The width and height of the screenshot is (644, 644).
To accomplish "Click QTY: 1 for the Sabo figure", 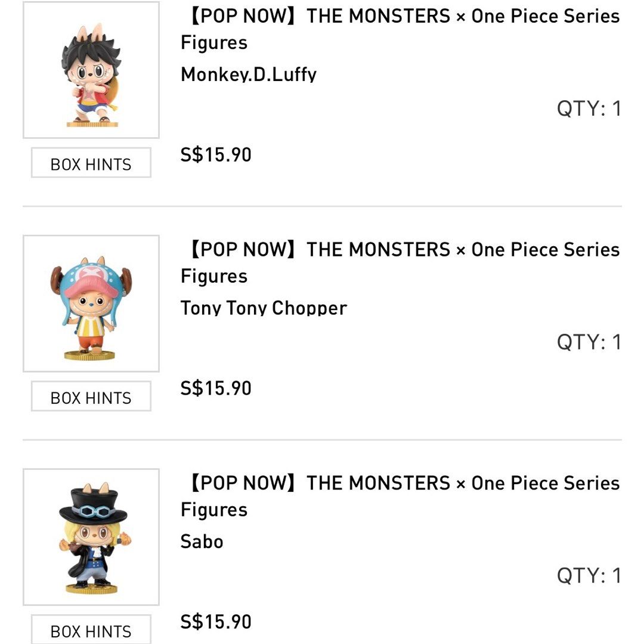I will coord(589,576).
